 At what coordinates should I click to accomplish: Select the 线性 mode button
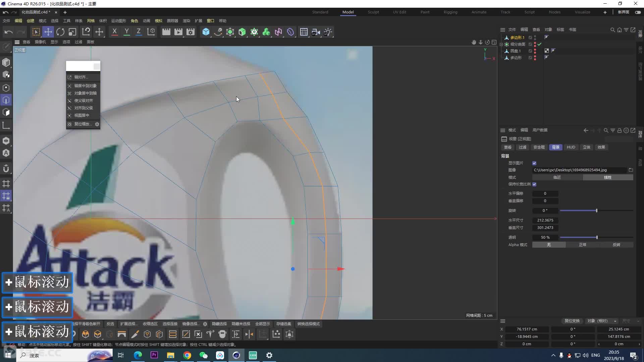[x=608, y=177]
